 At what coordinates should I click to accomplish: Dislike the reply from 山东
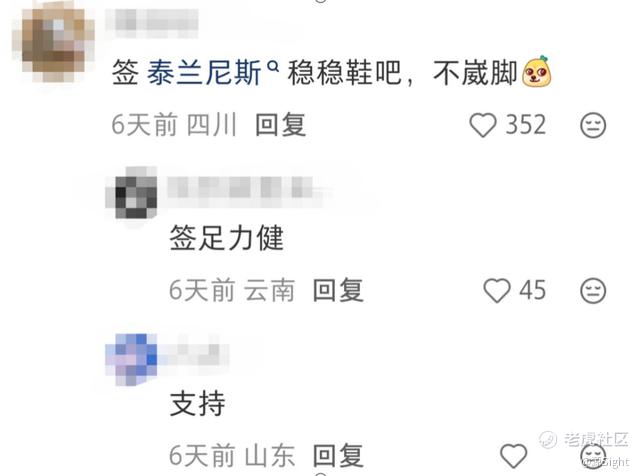tap(593, 456)
